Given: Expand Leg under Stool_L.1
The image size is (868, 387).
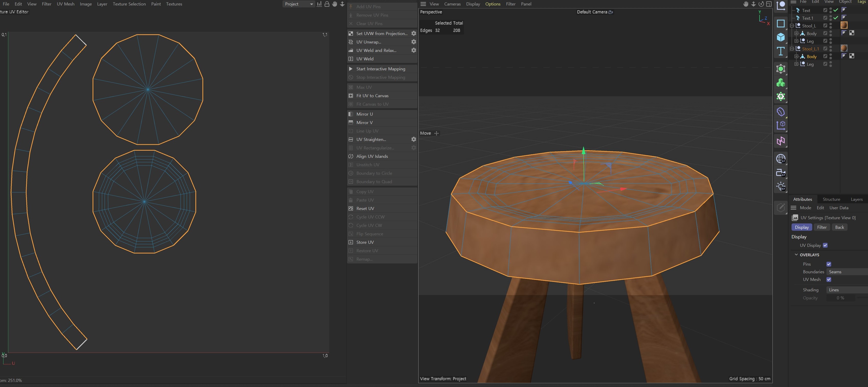Looking at the screenshot, I should point(796,64).
